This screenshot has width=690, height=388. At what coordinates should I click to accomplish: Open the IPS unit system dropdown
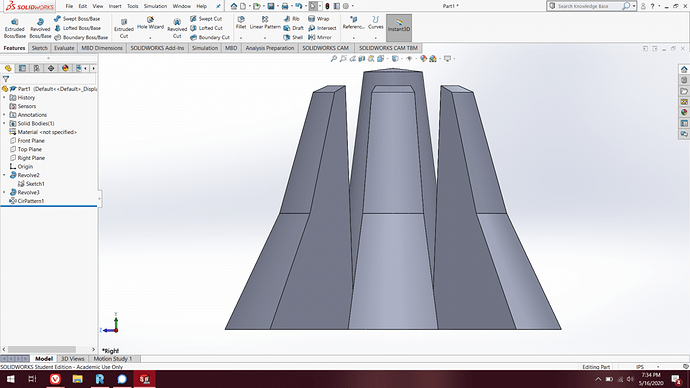point(658,366)
